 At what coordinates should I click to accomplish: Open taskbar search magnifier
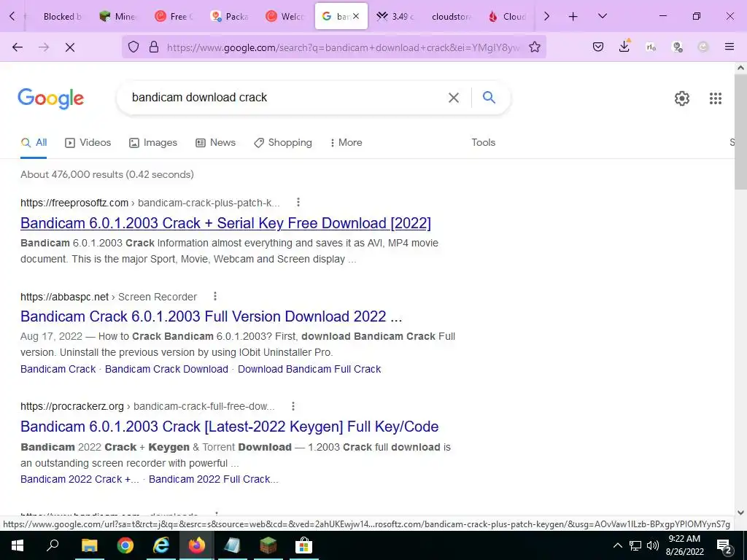pyautogui.click(x=53, y=545)
